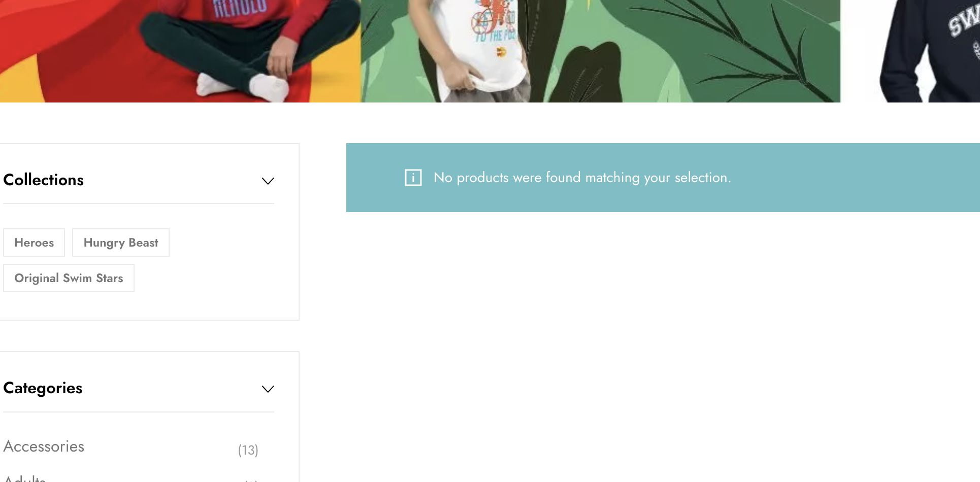980x482 pixels.
Task: Click the Accessories count (13)
Action: 248,450
